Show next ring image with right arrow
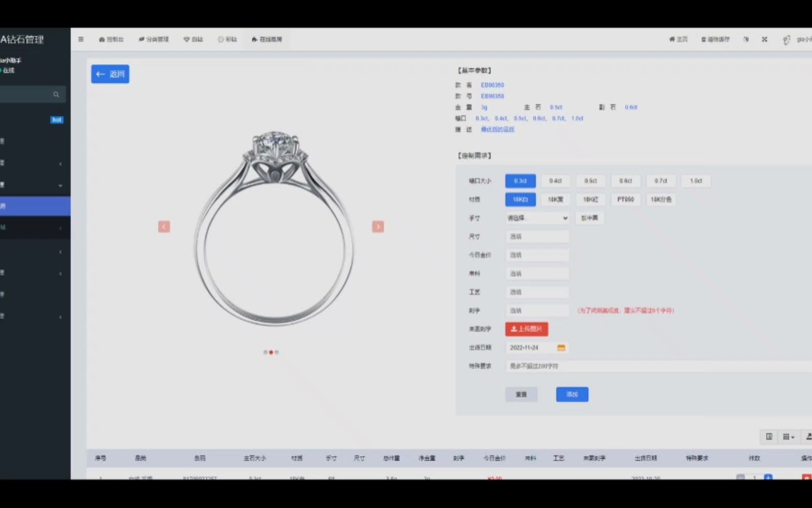Viewport: 812px width, 508px height. [378, 227]
